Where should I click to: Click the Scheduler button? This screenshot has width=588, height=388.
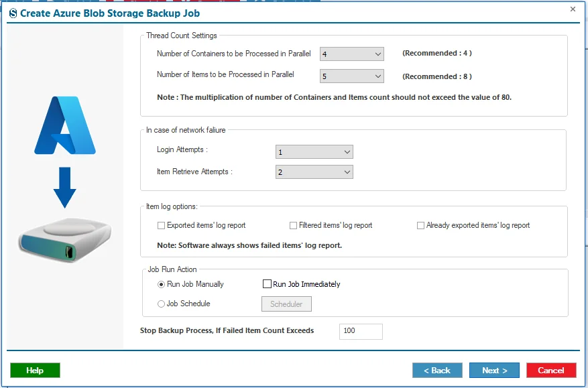(286, 304)
